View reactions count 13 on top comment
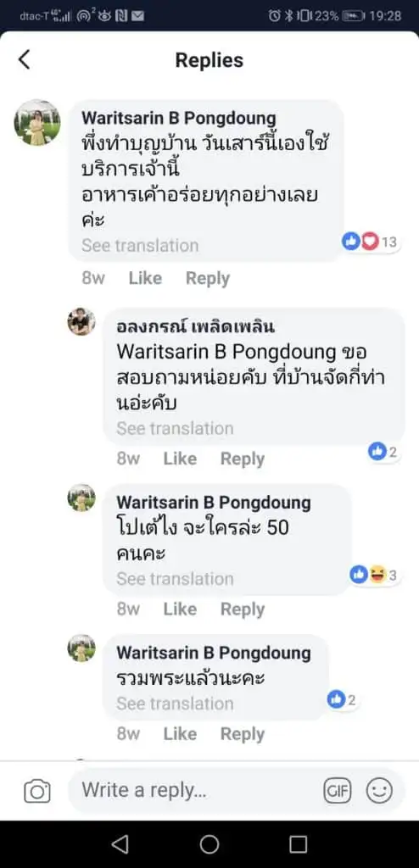Viewport: 419px width, 868px height. 370,242
